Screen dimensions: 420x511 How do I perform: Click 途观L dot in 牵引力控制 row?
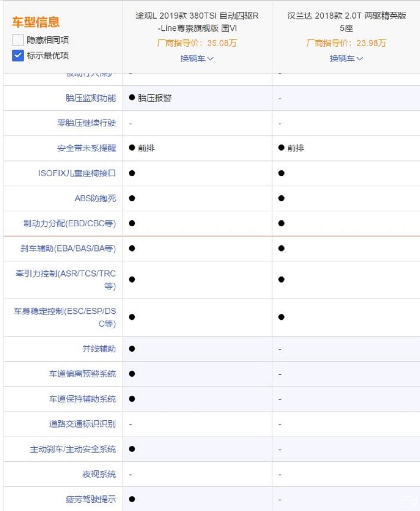(132, 279)
